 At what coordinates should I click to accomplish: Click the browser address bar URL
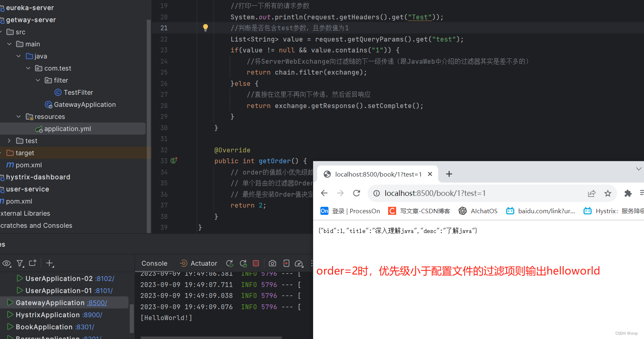point(435,193)
